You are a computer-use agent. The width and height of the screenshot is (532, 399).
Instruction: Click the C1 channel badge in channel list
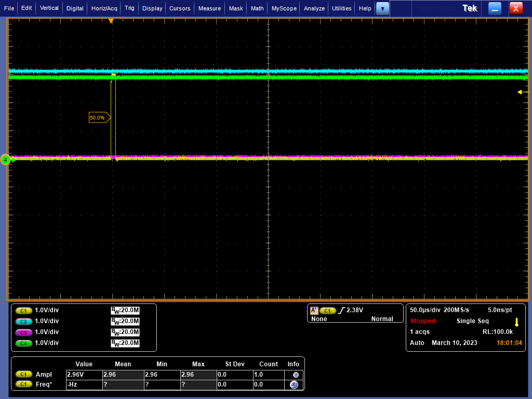[24, 310]
